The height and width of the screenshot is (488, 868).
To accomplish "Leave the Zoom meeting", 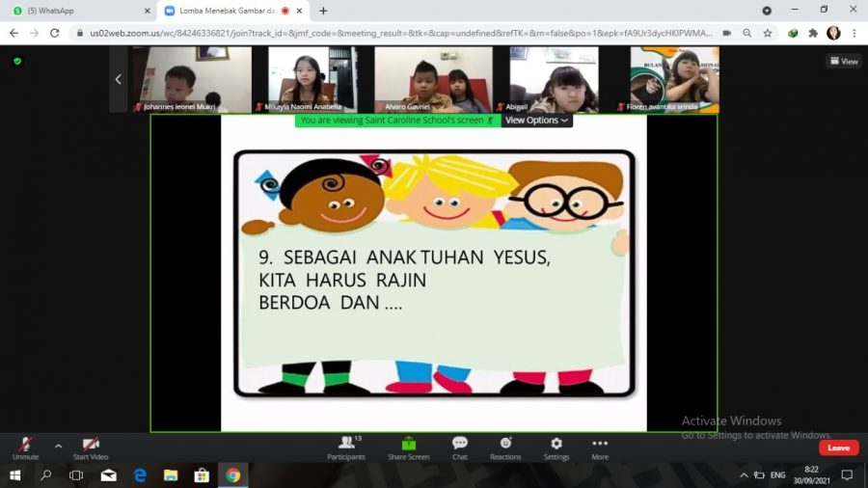I will (x=838, y=447).
